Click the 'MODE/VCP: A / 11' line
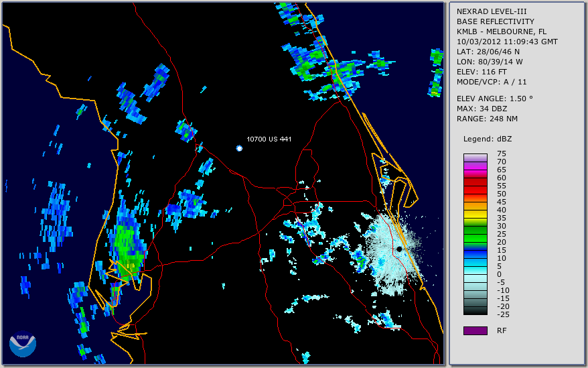Viewport: 588px width, 368px height. click(x=492, y=82)
